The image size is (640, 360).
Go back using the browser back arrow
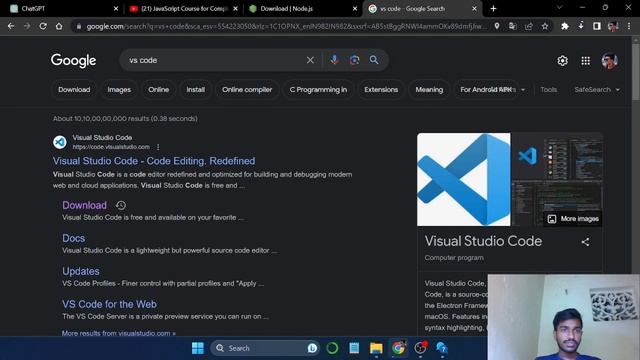coord(11,26)
